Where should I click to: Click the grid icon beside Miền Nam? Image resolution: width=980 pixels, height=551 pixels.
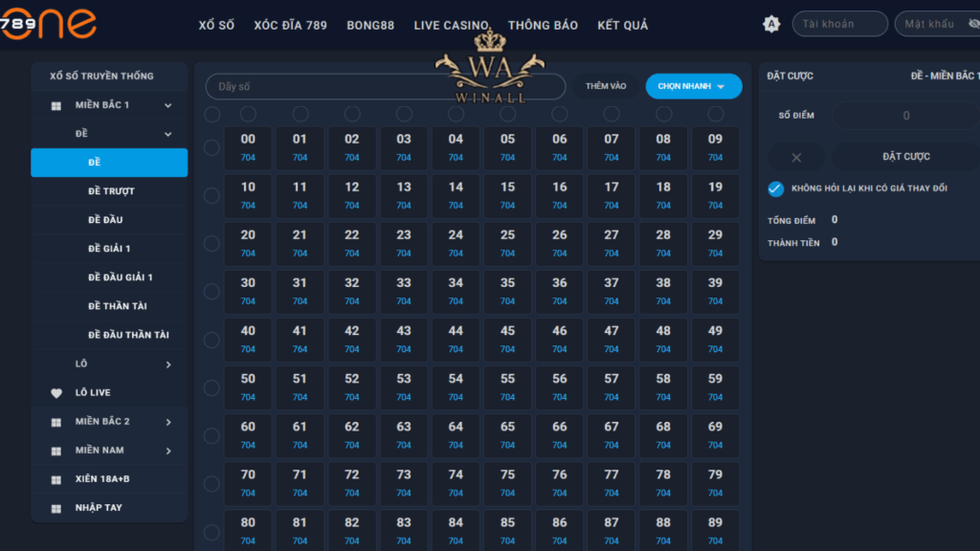click(x=56, y=451)
